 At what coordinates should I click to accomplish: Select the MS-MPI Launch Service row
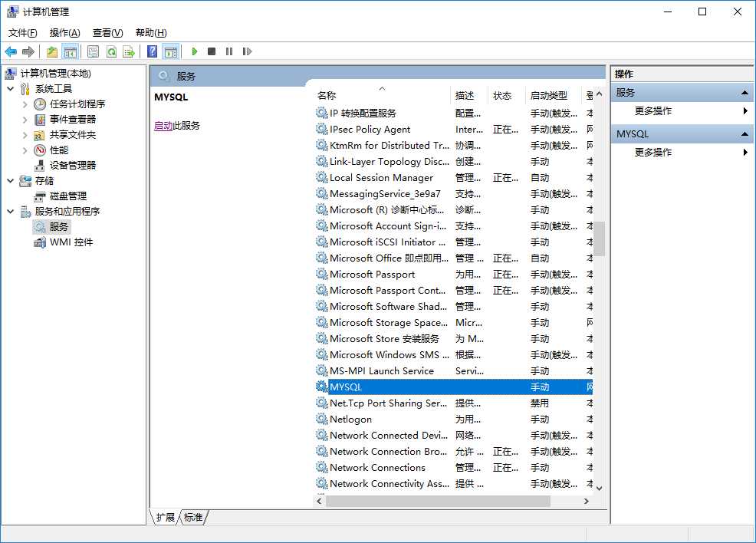[x=454, y=371]
